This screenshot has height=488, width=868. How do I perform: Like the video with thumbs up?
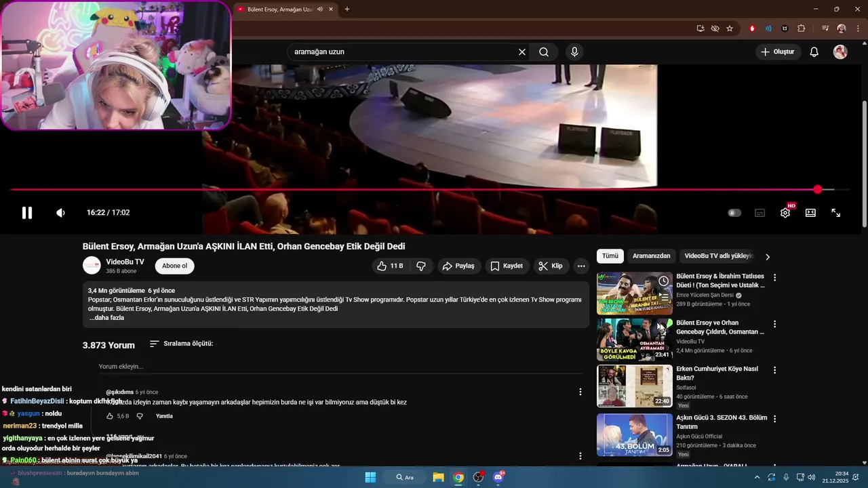(x=390, y=266)
